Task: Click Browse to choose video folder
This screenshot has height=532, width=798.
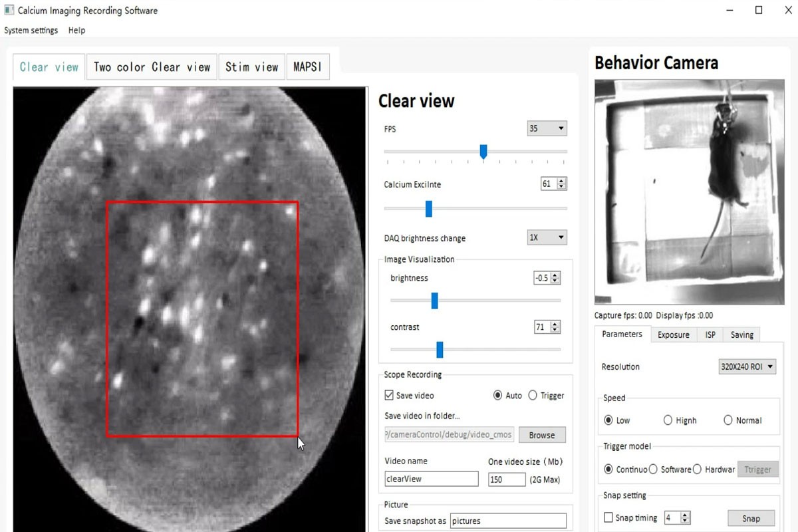Action: (541, 435)
